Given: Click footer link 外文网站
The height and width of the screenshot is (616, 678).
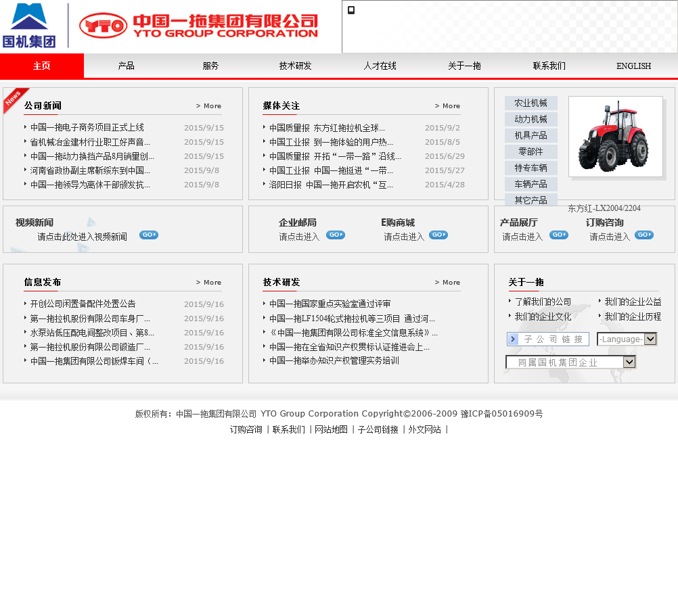Looking at the screenshot, I should click(425, 429).
